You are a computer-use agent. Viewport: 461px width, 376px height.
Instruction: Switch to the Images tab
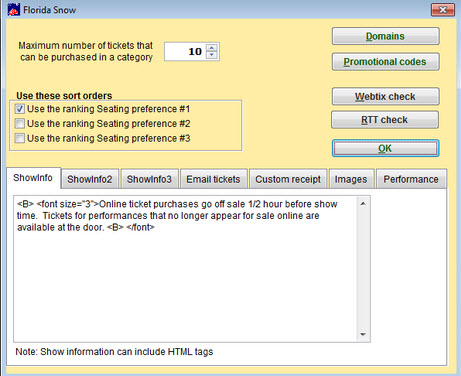click(351, 179)
